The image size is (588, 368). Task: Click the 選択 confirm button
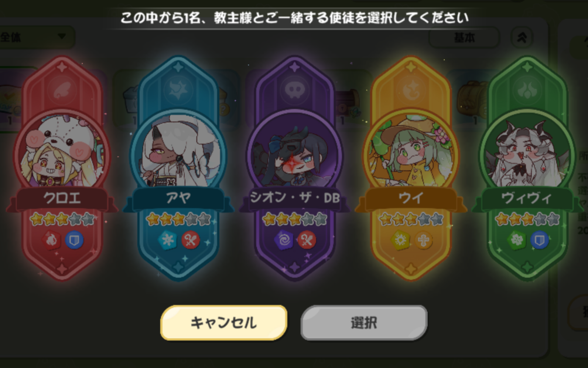pos(364,323)
